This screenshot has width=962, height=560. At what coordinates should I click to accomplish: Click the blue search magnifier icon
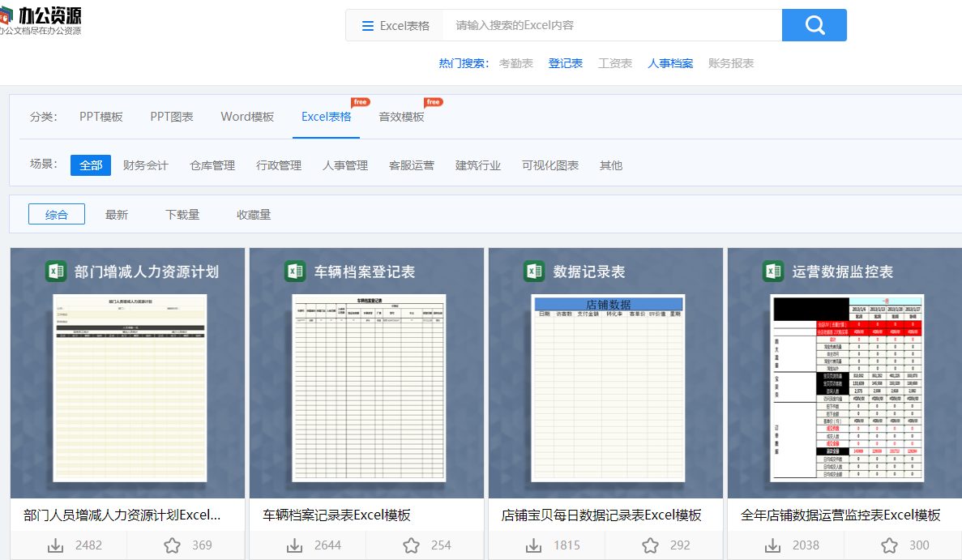(x=814, y=25)
